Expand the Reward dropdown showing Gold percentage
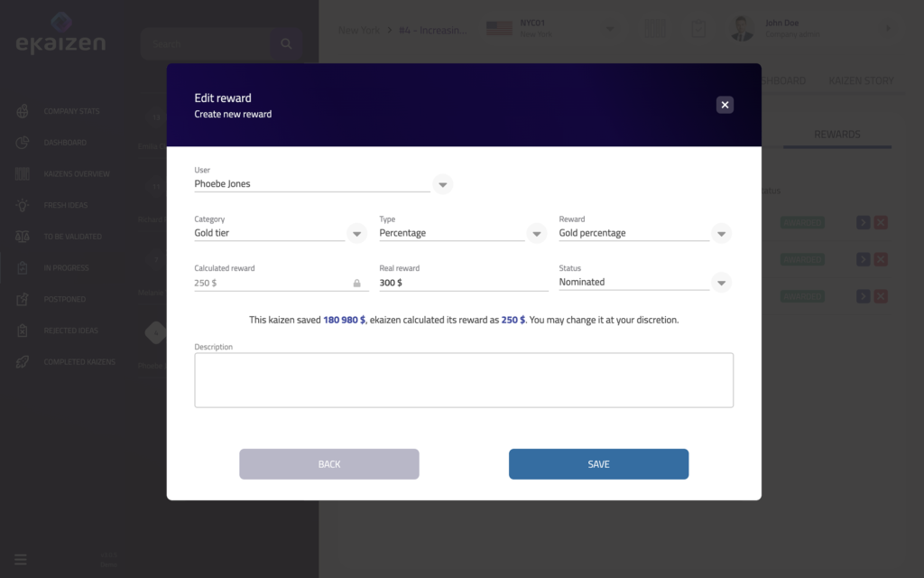 [721, 234]
